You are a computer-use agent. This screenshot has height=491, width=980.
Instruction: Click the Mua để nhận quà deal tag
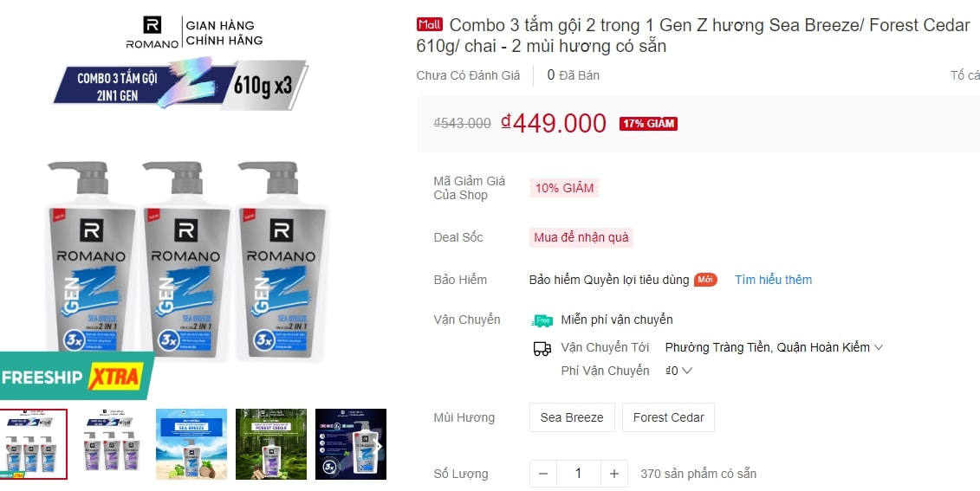coord(581,237)
